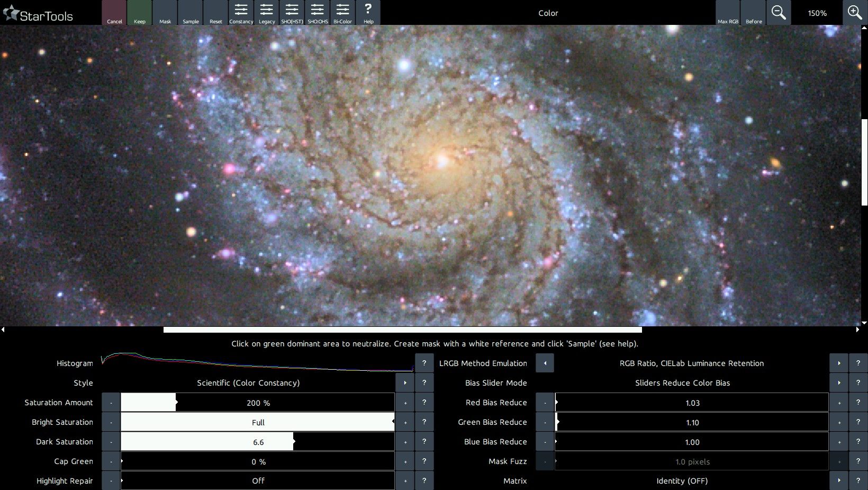The height and width of the screenshot is (490, 868).
Task: Zoom out with the magnifier minus icon
Action: coord(778,13)
